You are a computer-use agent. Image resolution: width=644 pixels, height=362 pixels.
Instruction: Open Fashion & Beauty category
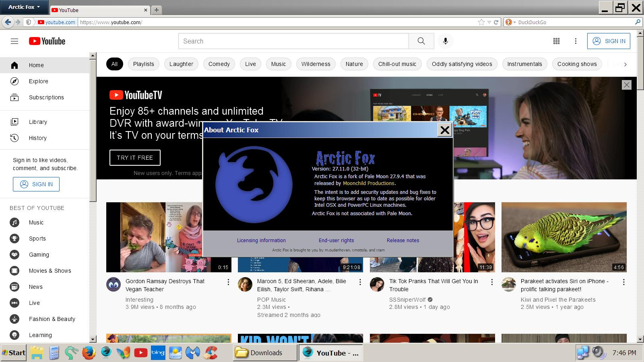45,319
